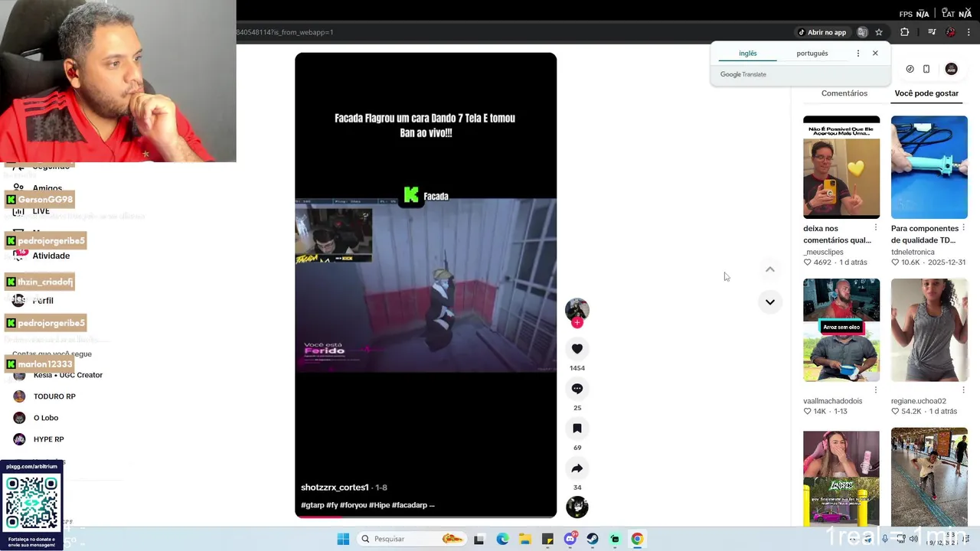Image resolution: width=980 pixels, height=551 pixels.
Task: Open Atividade in the TikTok sidebar
Action: 51,256
